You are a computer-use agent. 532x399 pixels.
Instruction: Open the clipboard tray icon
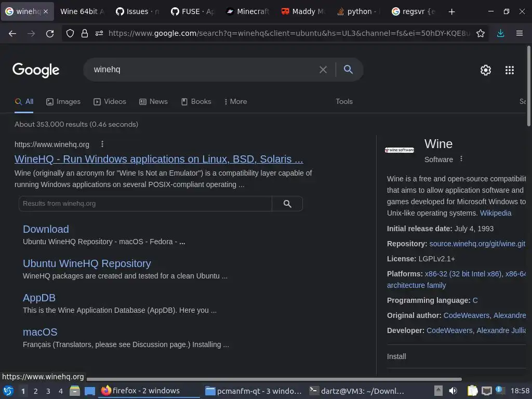tap(472, 391)
